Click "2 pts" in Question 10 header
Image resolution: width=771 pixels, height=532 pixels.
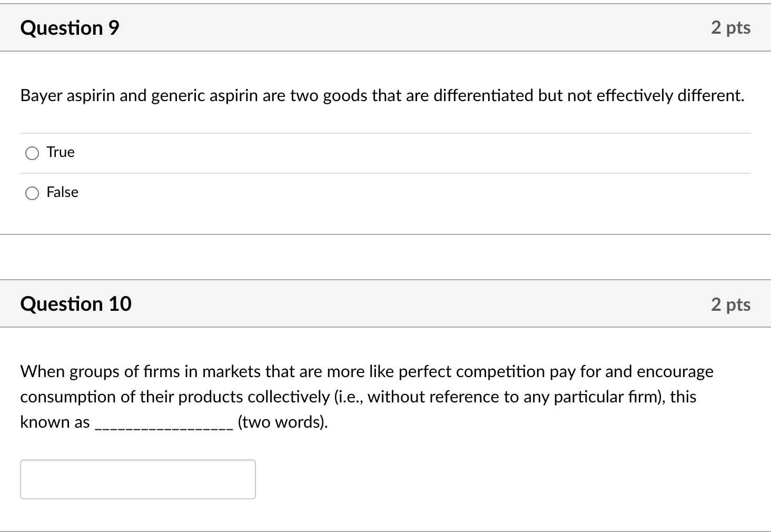[730, 304]
